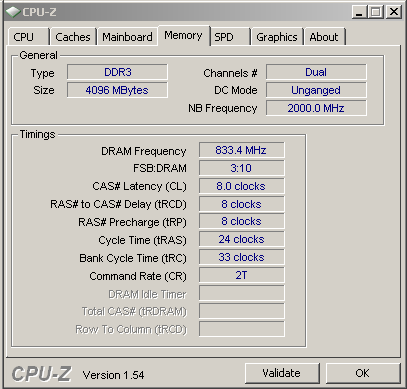Click the Size label in General group

click(x=44, y=90)
